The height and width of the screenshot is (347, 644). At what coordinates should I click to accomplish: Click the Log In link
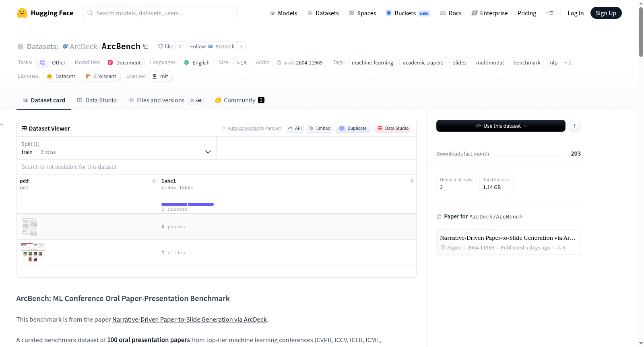click(x=576, y=13)
